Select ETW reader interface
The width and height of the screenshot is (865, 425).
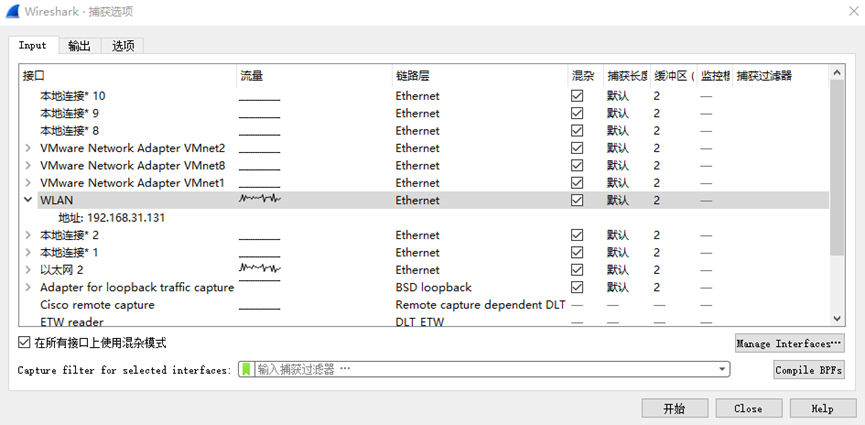tap(72, 321)
